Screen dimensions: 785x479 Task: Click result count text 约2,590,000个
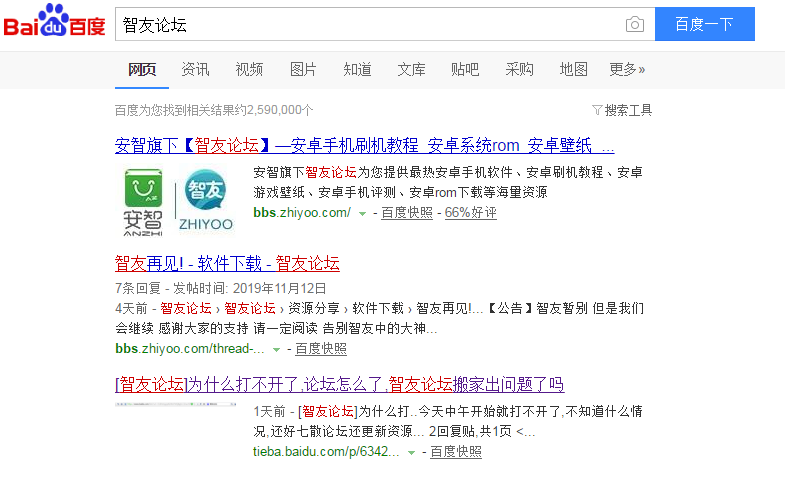coord(274,110)
